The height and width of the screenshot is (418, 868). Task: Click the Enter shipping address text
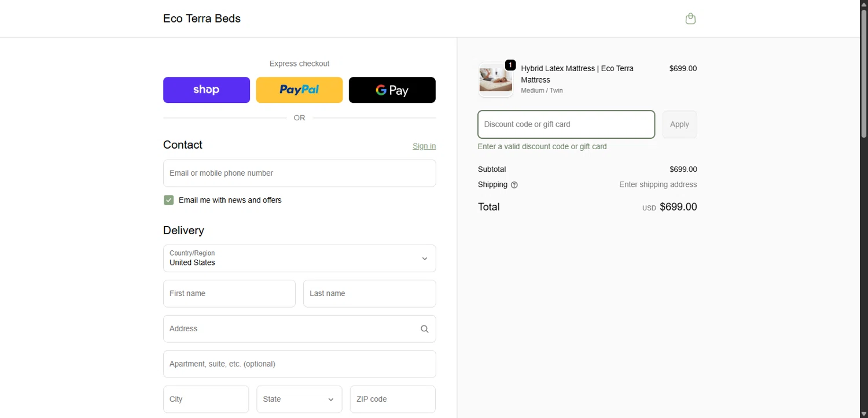tap(658, 185)
